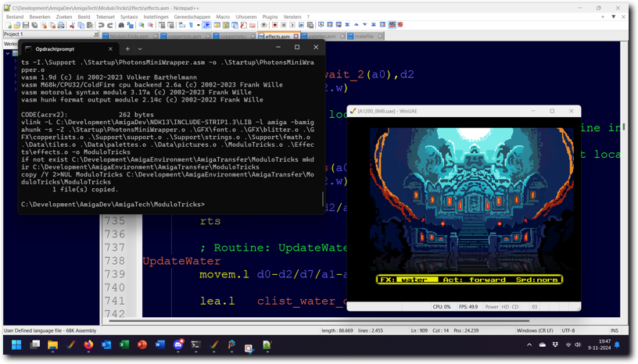
Task: Toggle word wrap in the toolbar
Action: coord(181,25)
